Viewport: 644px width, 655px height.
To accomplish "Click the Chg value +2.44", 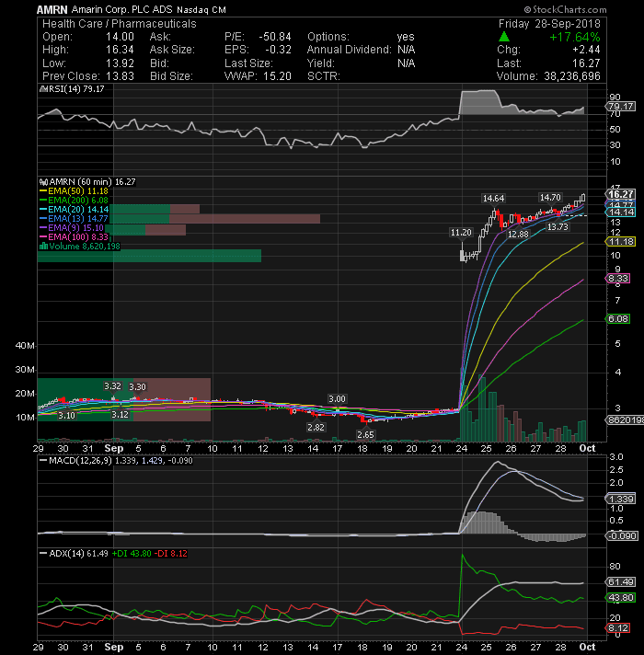I will click(x=586, y=50).
